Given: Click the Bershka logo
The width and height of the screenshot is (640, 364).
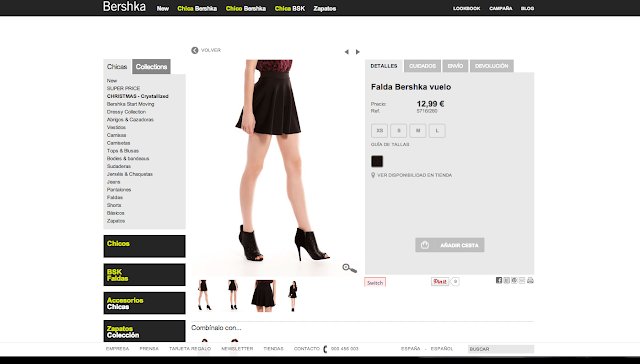Looking at the screenshot, I should tap(124, 7).
